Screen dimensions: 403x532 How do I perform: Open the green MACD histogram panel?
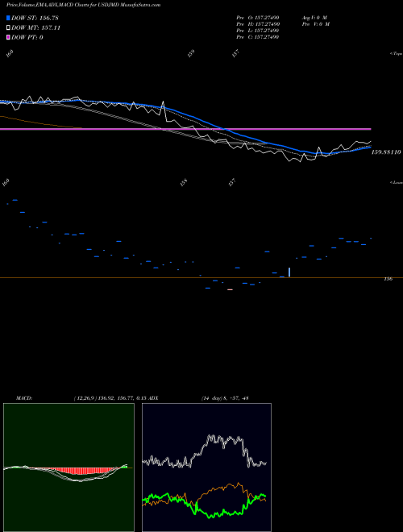coord(69,468)
